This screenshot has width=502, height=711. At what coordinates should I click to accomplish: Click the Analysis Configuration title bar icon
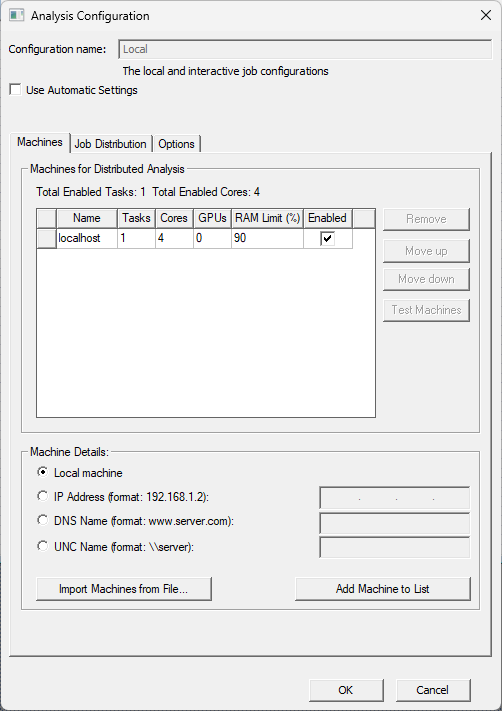coord(16,15)
